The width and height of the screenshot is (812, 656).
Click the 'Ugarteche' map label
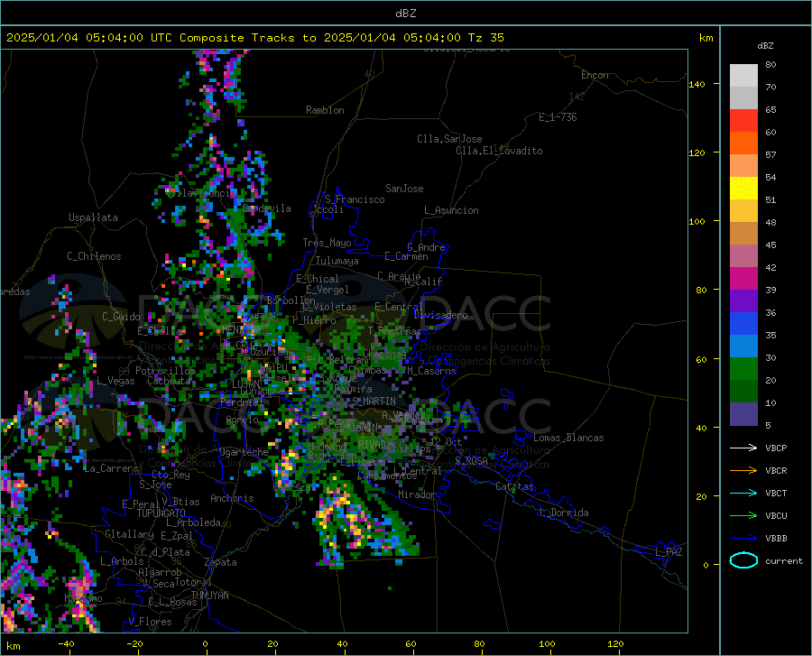click(244, 452)
